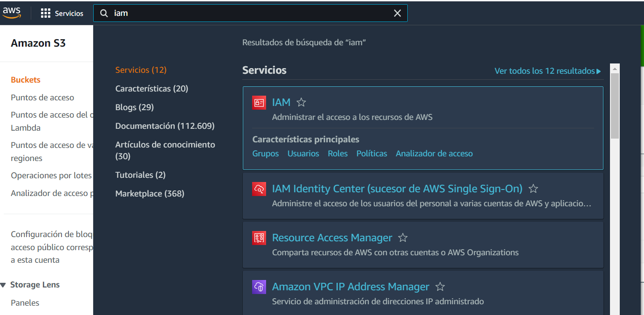Star IAM as a favorite
The width and height of the screenshot is (644, 315).
pos(301,101)
